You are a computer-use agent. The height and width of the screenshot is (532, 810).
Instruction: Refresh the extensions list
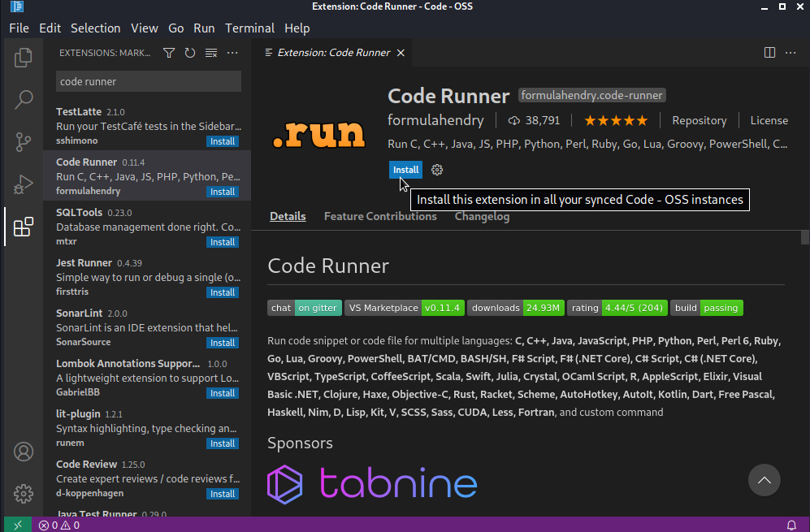point(190,53)
